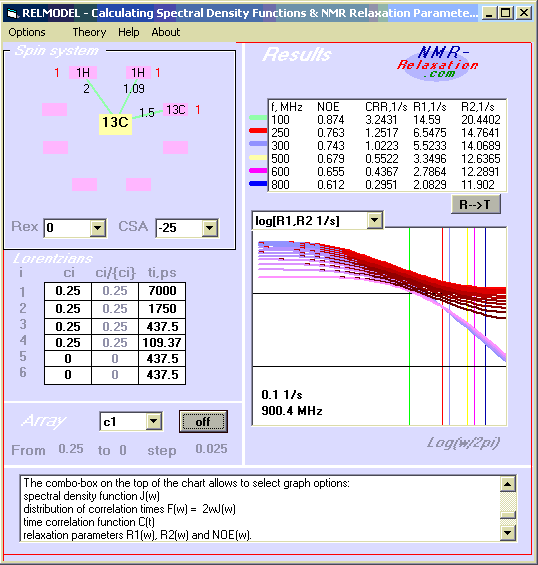This screenshot has width=538, height=565.
Task: Click the second 1H spin with distance 1.09
Action: 138,72
